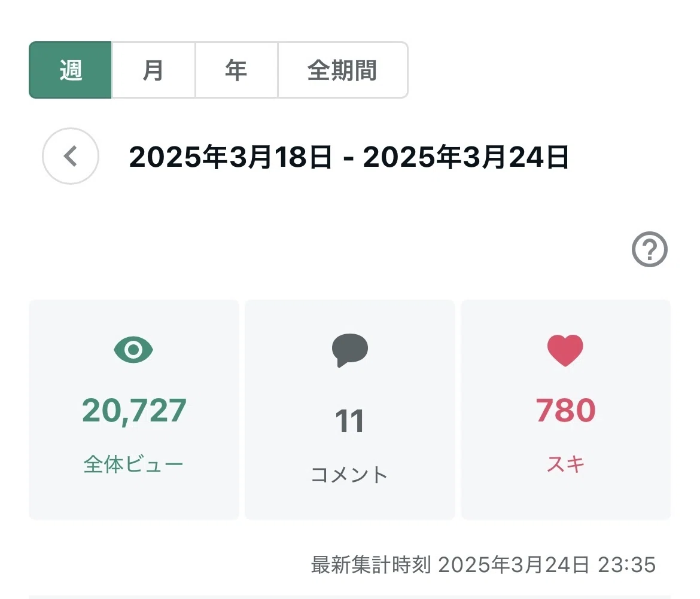
Task: Select the 20,727 total views number
Action: click(x=134, y=411)
